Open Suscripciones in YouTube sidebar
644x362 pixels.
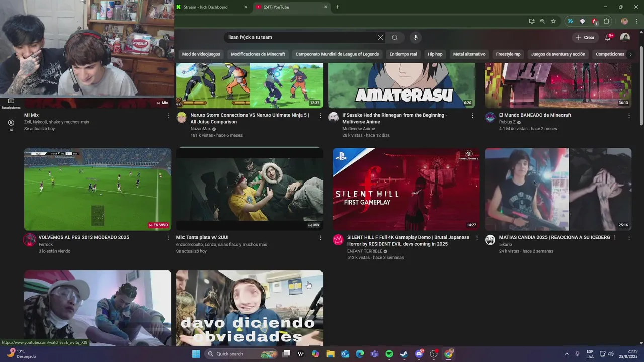click(11, 104)
